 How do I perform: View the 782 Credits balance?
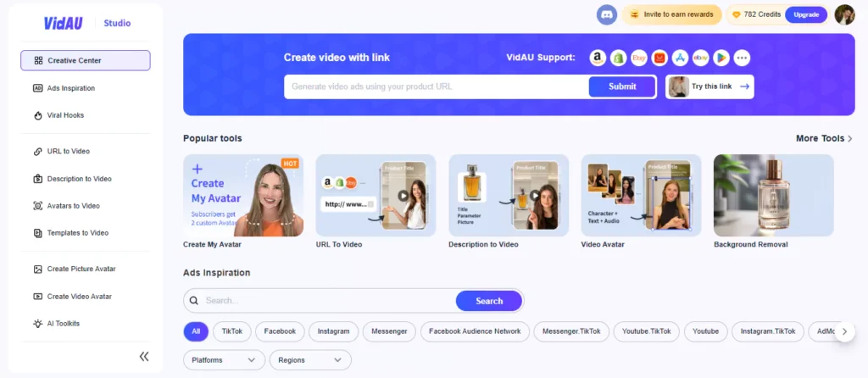tap(756, 15)
